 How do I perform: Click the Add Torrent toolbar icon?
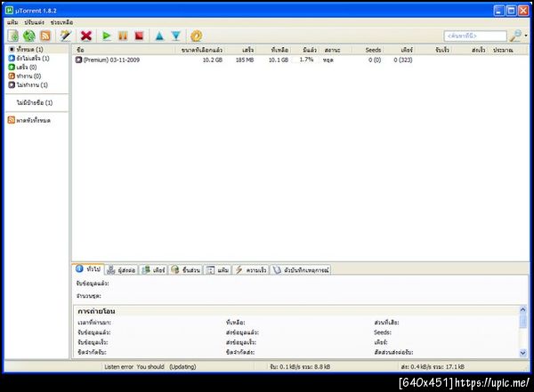13,36
